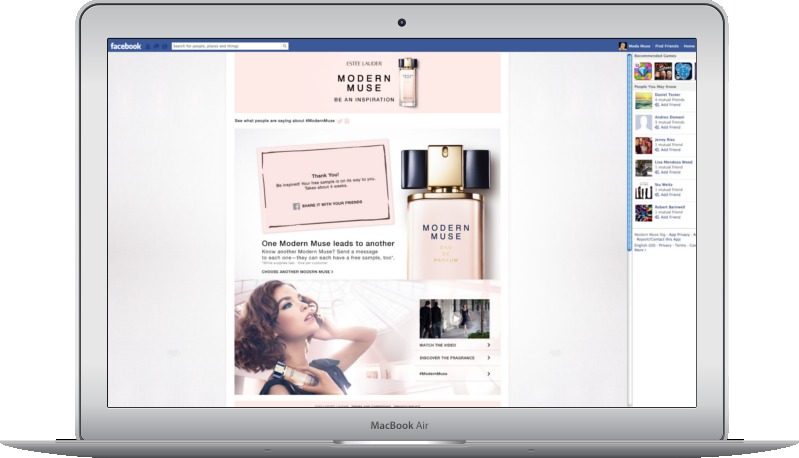The width and height of the screenshot is (799, 458).
Task: Add Lisa Mendoza Wood as a friend
Action: (x=668, y=172)
